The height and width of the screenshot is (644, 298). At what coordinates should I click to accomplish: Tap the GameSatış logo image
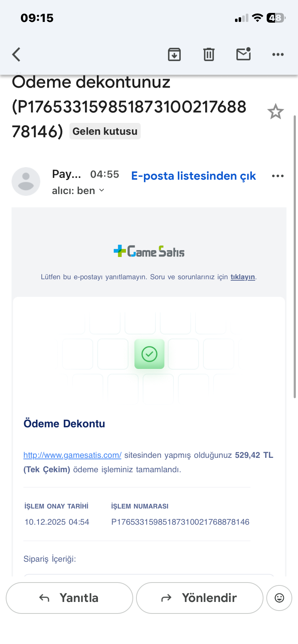point(149,251)
